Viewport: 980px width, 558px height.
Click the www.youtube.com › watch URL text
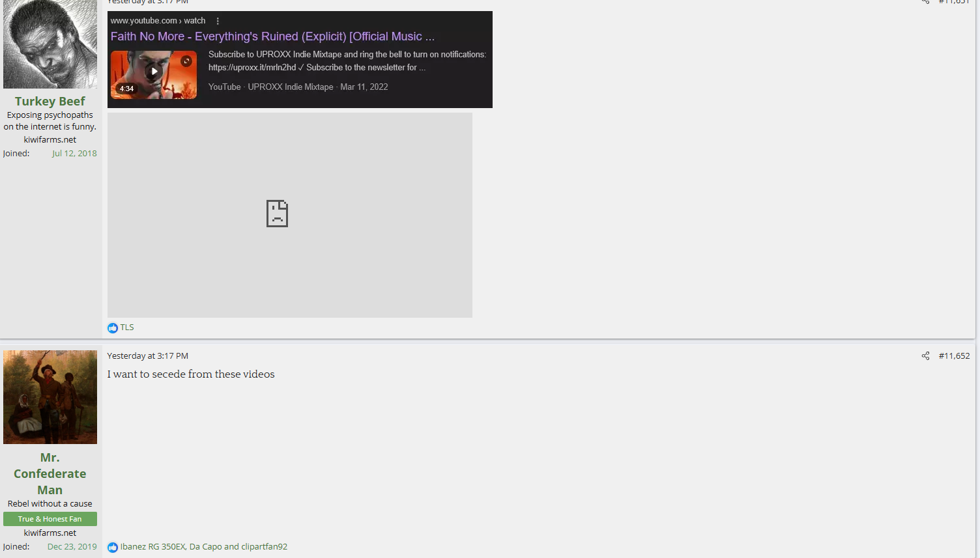pyautogui.click(x=158, y=21)
